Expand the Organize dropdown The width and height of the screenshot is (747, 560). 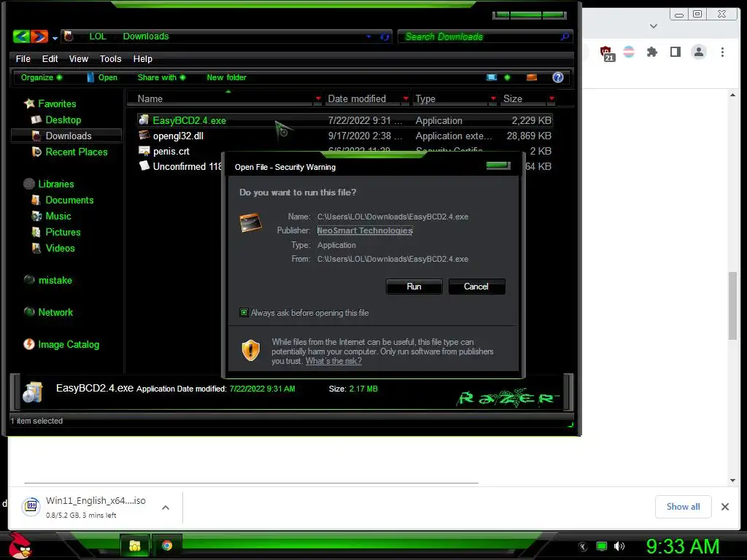coord(41,77)
